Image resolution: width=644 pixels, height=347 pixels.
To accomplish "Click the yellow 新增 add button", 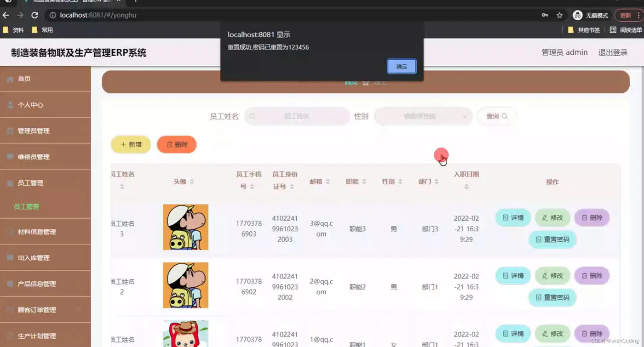I will (131, 144).
